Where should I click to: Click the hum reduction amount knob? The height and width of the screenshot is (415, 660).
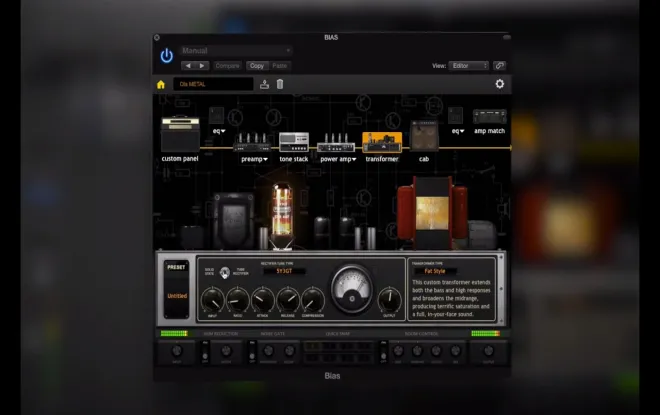[x=226, y=351]
